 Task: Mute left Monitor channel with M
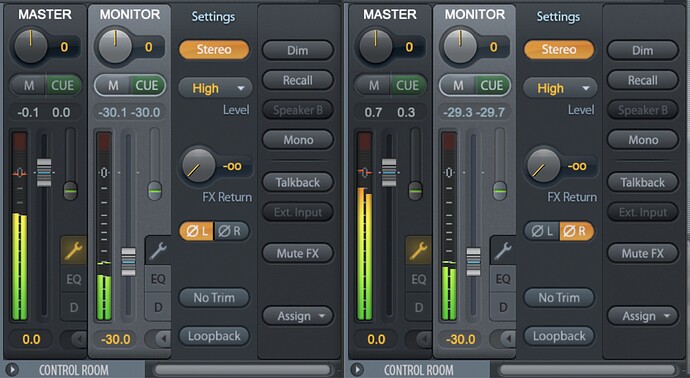coord(113,85)
